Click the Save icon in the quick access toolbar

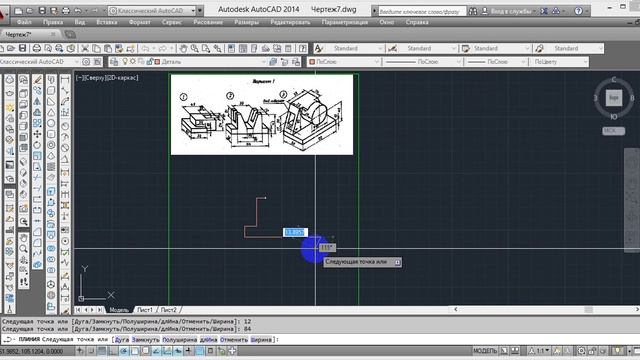pyautogui.click(x=42, y=11)
